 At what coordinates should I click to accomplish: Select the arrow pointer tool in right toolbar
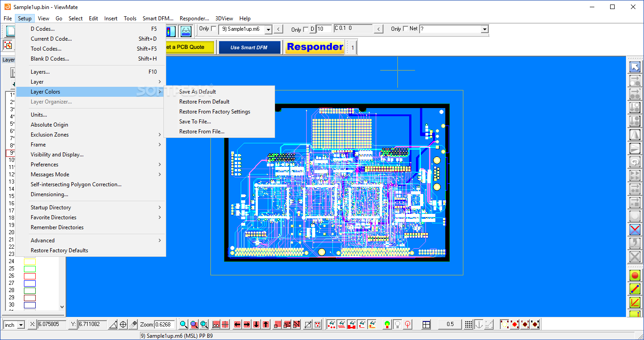(635, 67)
